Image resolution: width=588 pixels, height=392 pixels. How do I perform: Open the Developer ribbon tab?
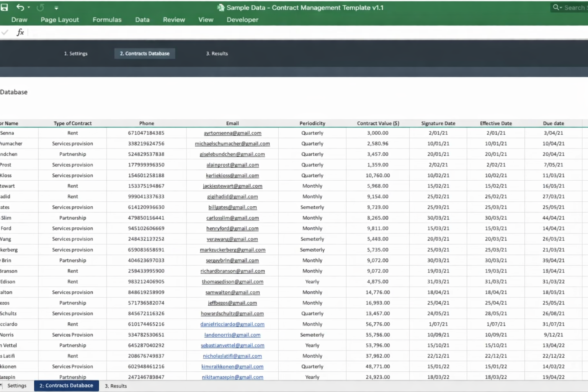242,20
